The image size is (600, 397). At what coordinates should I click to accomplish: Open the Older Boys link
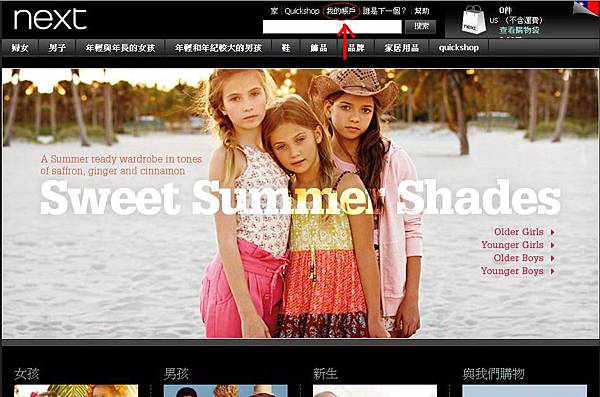pyautogui.click(x=518, y=258)
